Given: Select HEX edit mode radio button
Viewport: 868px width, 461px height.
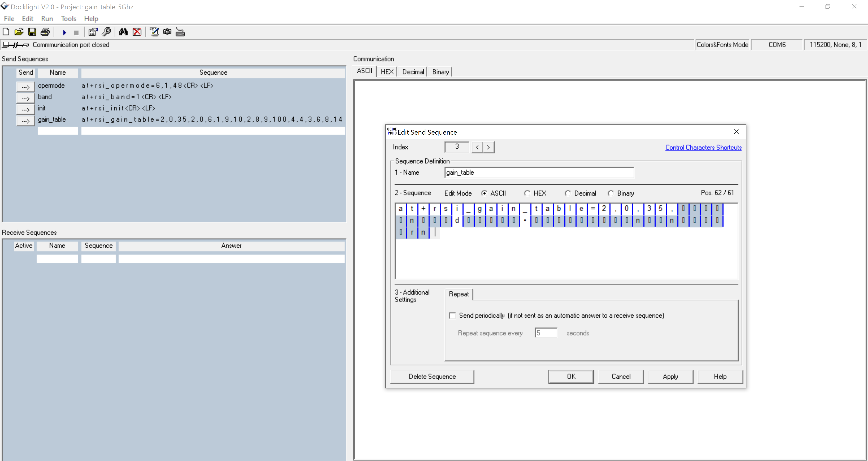Looking at the screenshot, I should [x=527, y=193].
